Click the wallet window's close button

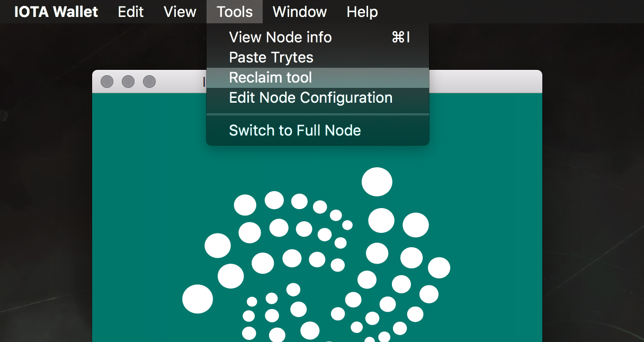click(x=107, y=82)
